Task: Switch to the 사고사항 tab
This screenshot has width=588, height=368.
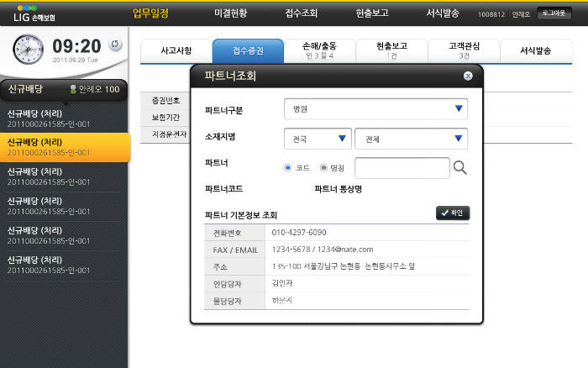Action: click(x=176, y=51)
